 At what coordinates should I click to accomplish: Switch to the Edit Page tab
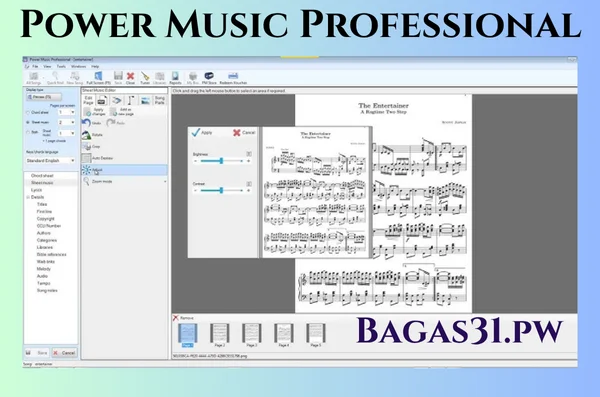coord(88,100)
